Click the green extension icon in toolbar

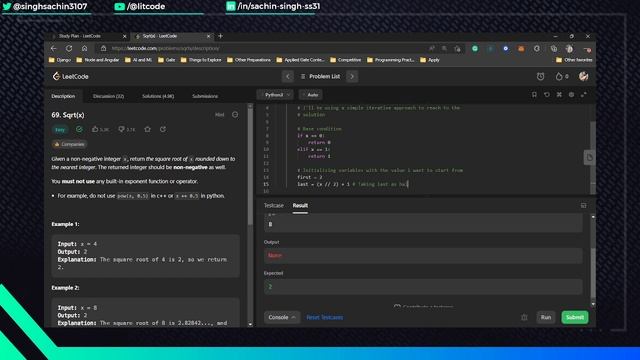[x=475, y=48]
